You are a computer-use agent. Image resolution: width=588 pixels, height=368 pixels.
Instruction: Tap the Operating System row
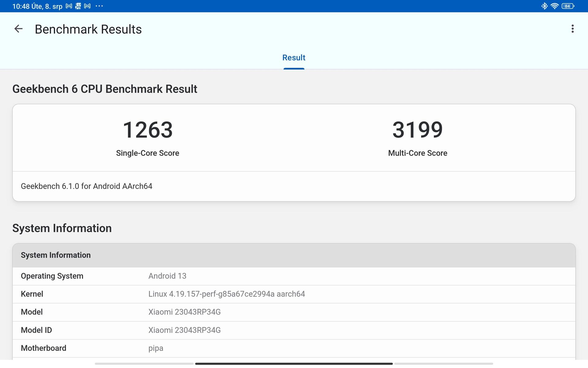coord(294,276)
